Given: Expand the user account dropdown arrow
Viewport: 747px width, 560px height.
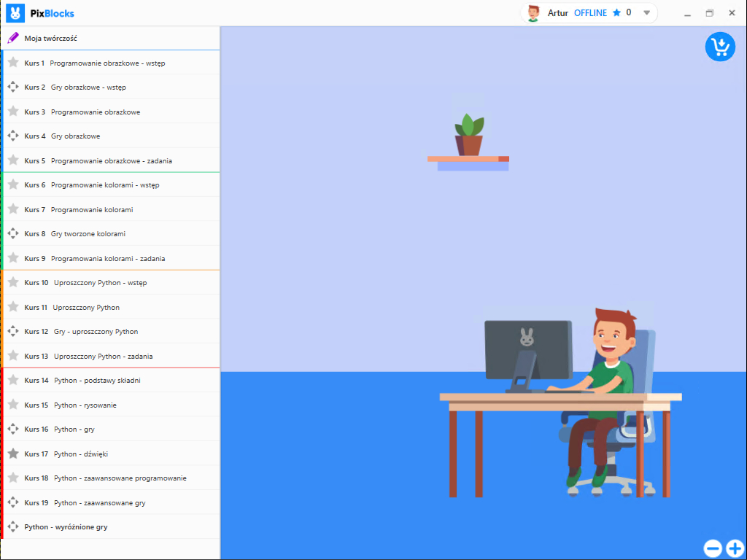Looking at the screenshot, I should [646, 13].
